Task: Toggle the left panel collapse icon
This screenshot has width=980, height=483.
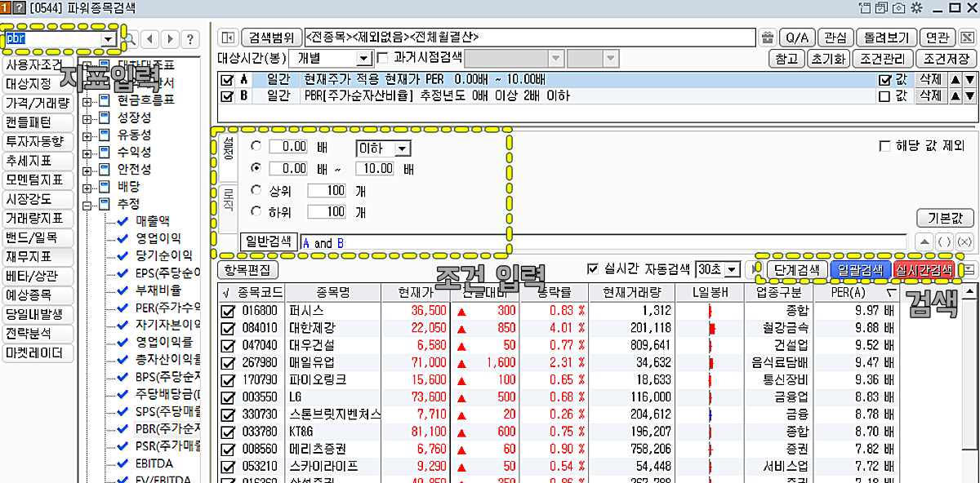Action: click(228, 38)
